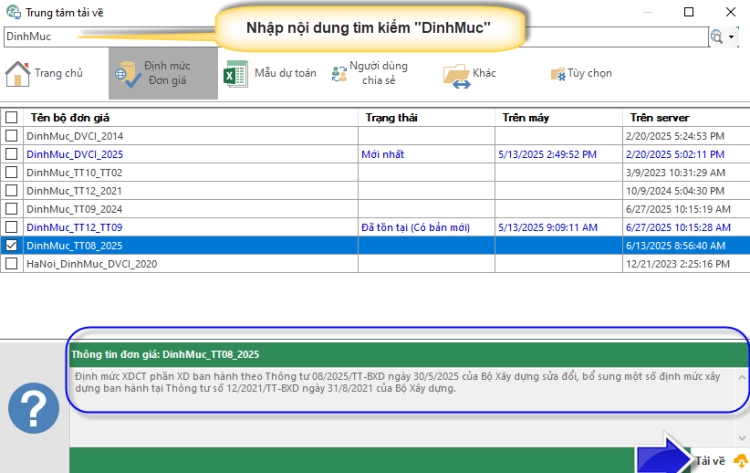Click server date 6/27/2025 10:15:28 AM
Viewport: 750px width, 473px height.
tap(678, 227)
